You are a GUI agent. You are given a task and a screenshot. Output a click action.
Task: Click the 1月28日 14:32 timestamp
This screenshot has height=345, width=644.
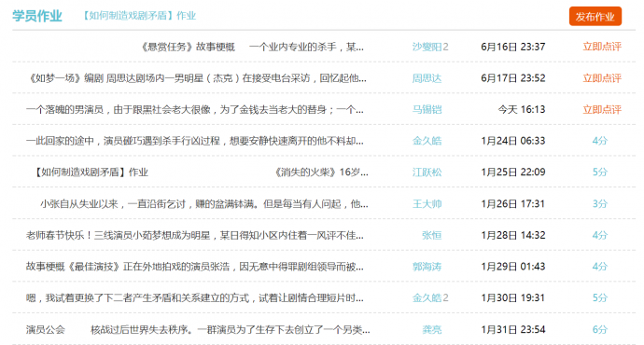[x=513, y=236]
